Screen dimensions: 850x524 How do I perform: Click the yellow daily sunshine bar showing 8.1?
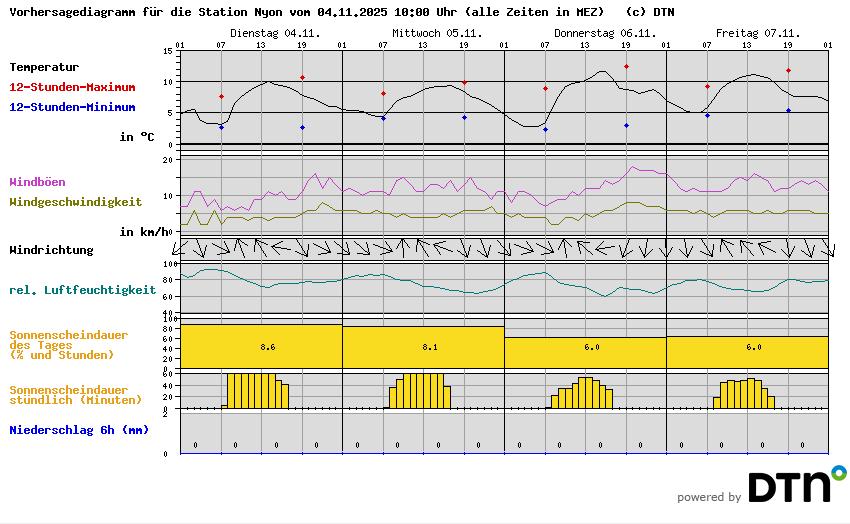pos(423,347)
